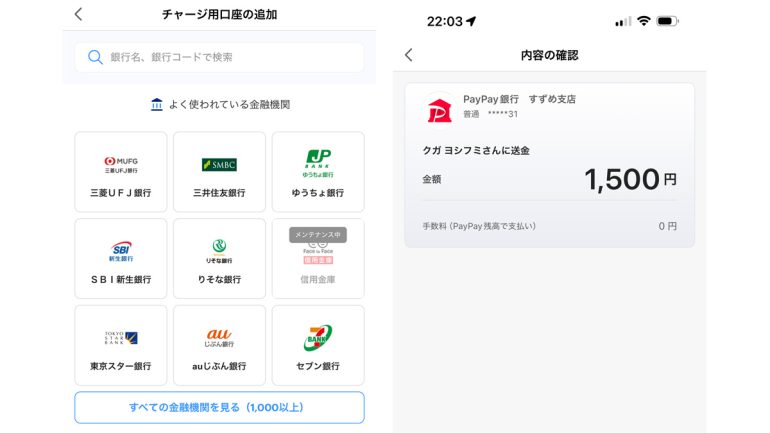The height and width of the screenshot is (433, 770).
Task: Go back from 内容の確認 screen
Action: pos(409,55)
